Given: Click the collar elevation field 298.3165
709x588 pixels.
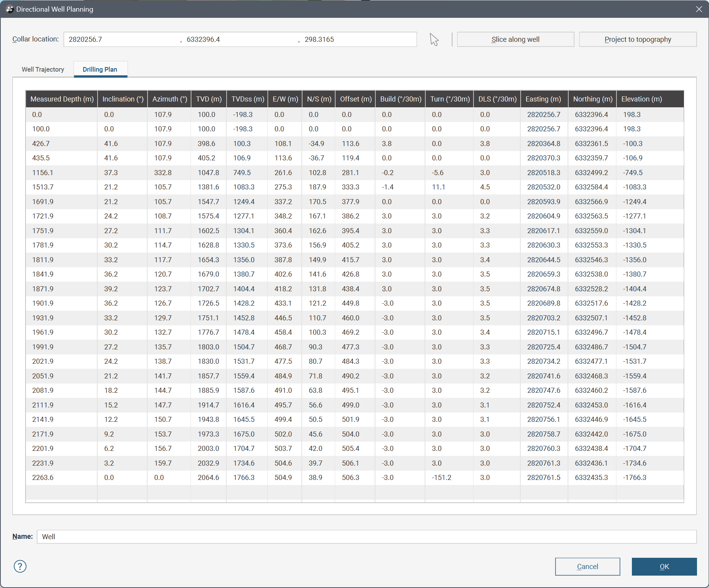Looking at the screenshot, I should [x=356, y=40].
